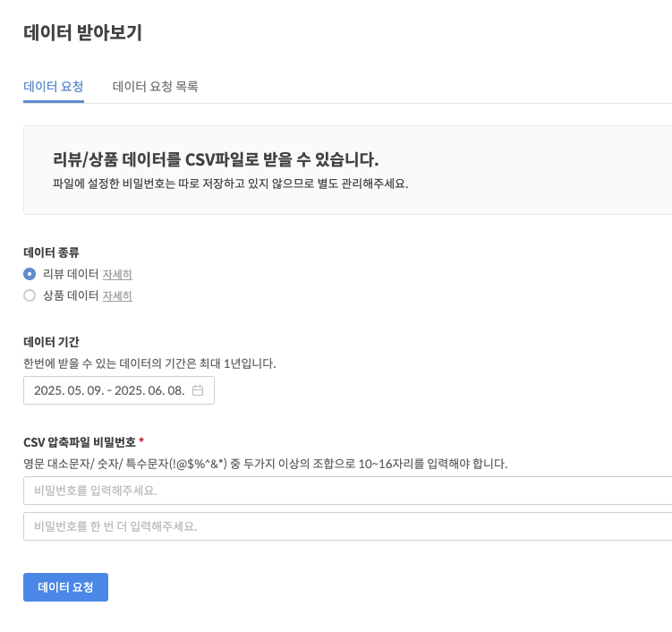This screenshot has height=632, width=672.
Task: Open the 데이터 요청 목록 tab
Action: pyautogui.click(x=155, y=87)
